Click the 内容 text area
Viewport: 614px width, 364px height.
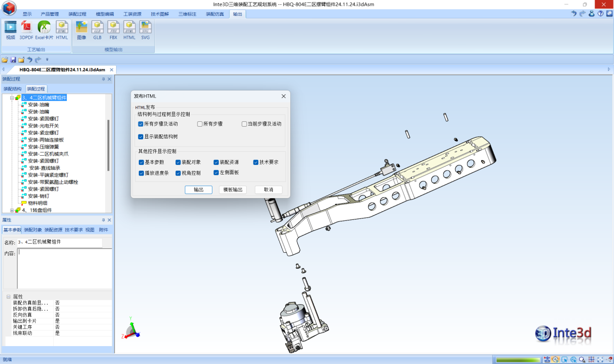pyautogui.click(x=64, y=269)
